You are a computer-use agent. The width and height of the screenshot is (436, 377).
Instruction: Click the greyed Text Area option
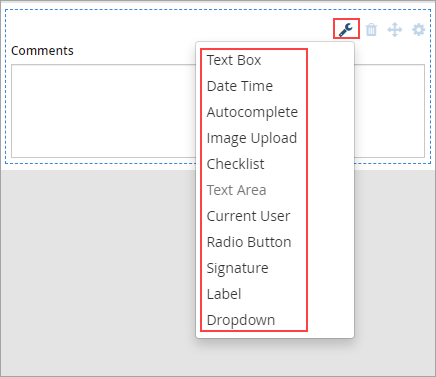click(236, 190)
